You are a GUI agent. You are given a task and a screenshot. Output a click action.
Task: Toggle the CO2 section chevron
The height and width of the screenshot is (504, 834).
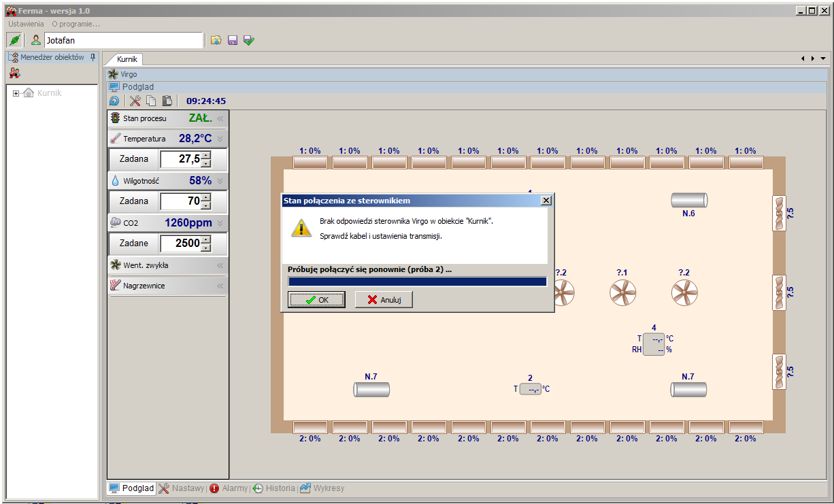pyautogui.click(x=220, y=223)
